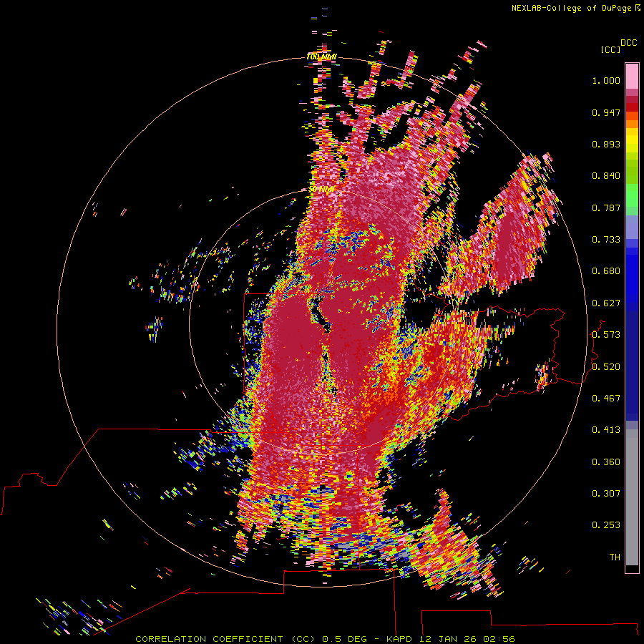Click the CORRELATION COEFFICIENT (CC) product title
The width and height of the screenshot is (644, 644).
pos(225,639)
